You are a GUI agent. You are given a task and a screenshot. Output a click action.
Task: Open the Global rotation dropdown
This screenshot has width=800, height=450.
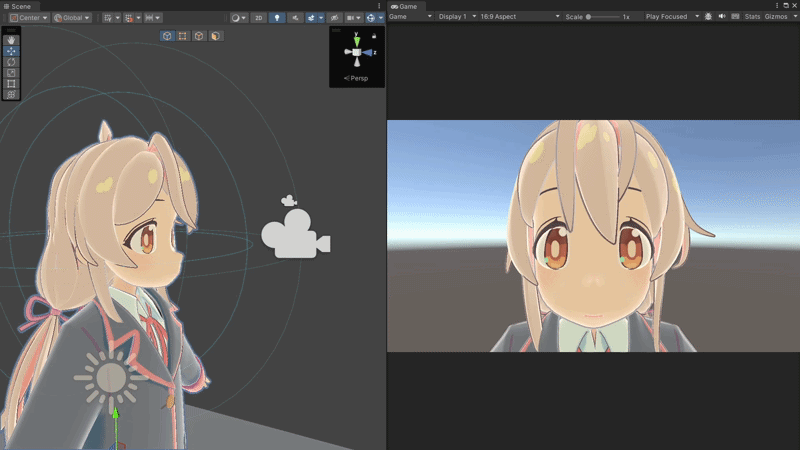tap(72, 18)
